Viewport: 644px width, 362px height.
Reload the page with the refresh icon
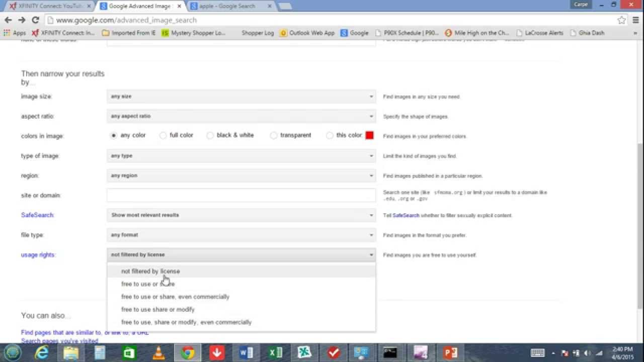[x=35, y=20]
